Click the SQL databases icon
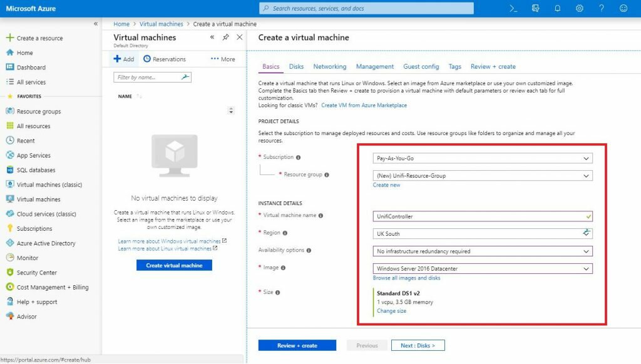The image size is (641, 364). click(10, 170)
